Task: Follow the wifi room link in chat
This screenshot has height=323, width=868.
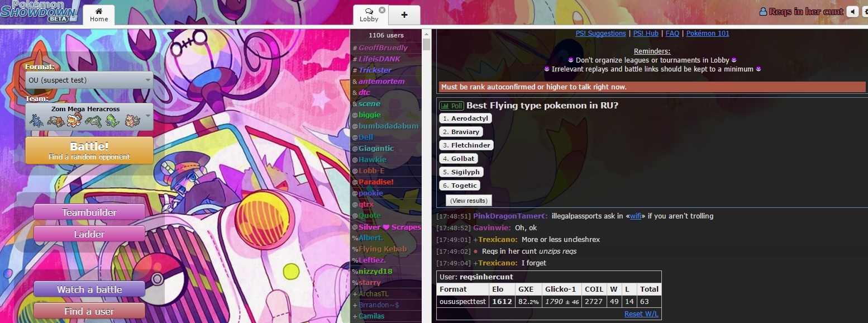Action: [636, 216]
